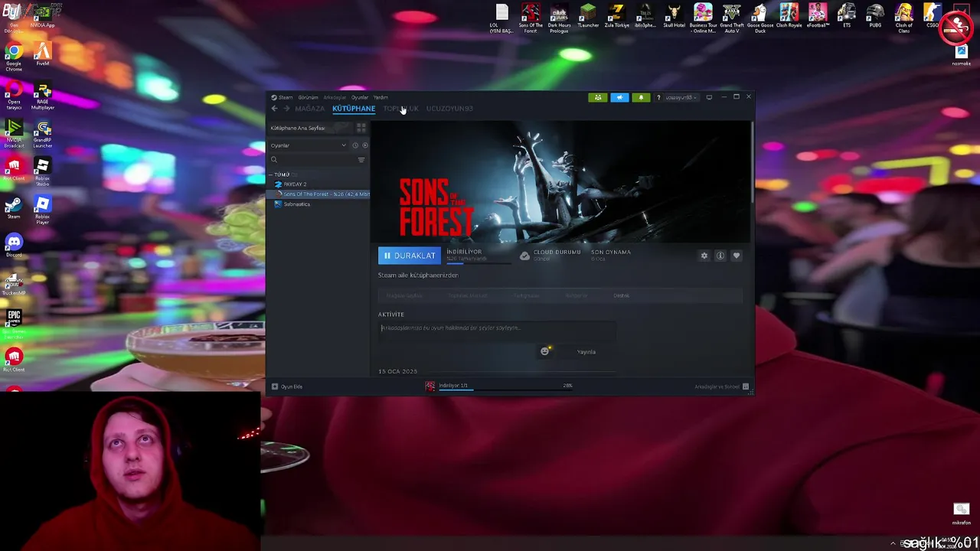Click the Yayınla button
Viewport: 980px width, 551px height.
[586, 352]
